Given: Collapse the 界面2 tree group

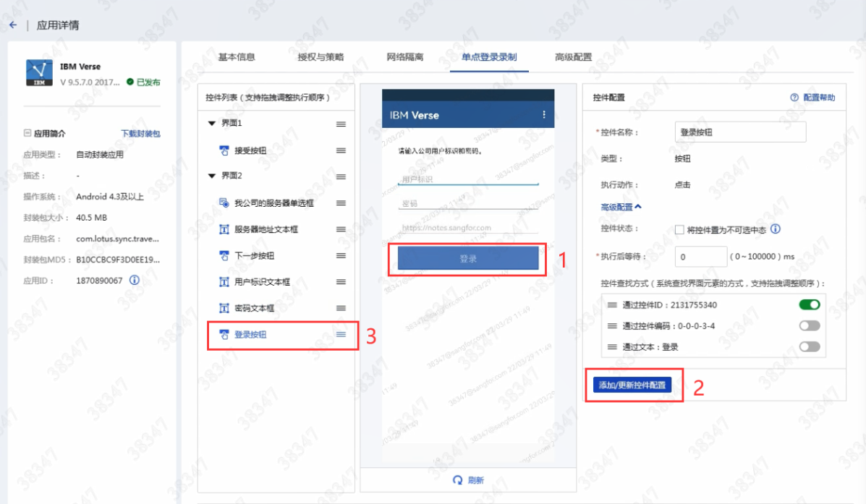Looking at the screenshot, I should point(212,176).
